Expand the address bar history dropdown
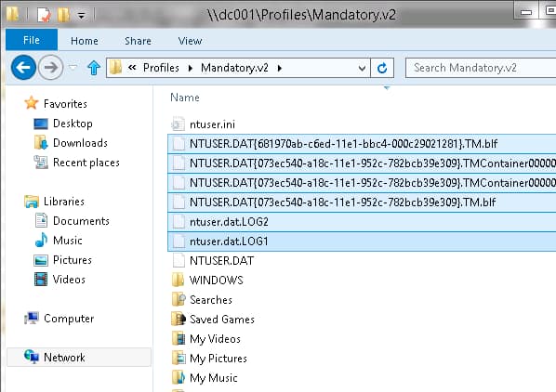 click(x=362, y=68)
